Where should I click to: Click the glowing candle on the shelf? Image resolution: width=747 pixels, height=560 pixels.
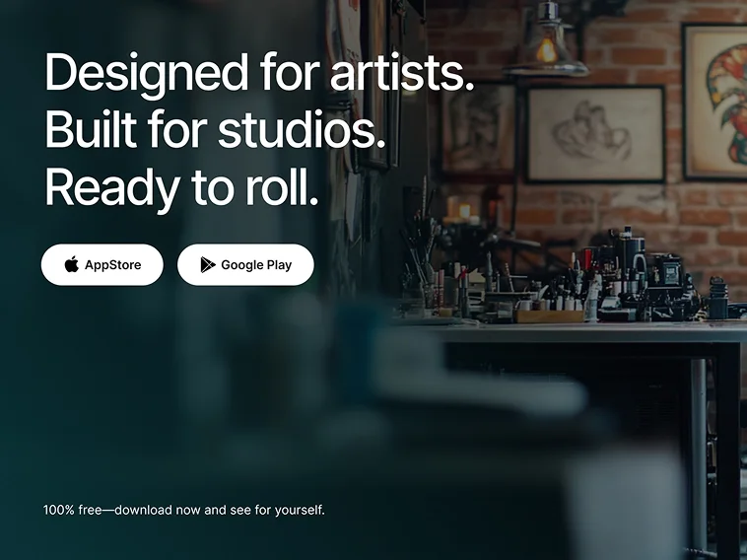[x=464, y=211]
